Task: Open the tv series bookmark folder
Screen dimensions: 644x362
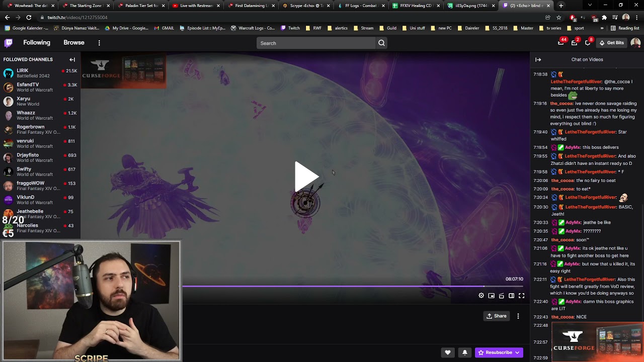Action: point(550,28)
